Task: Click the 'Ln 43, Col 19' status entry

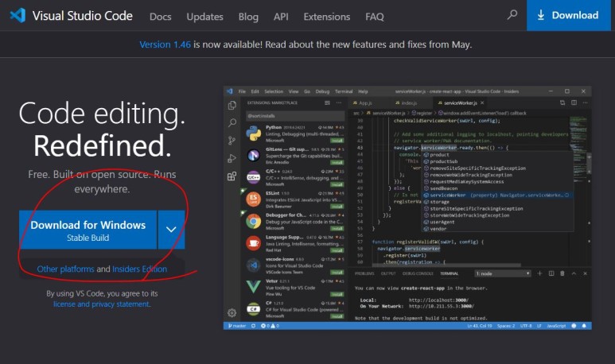Action: coord(480,326)
